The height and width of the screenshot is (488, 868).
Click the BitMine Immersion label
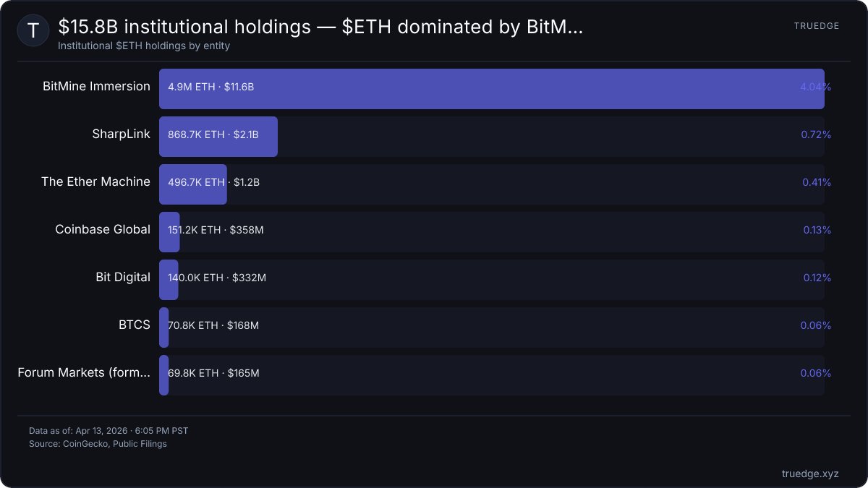click(x=96, y=87)
